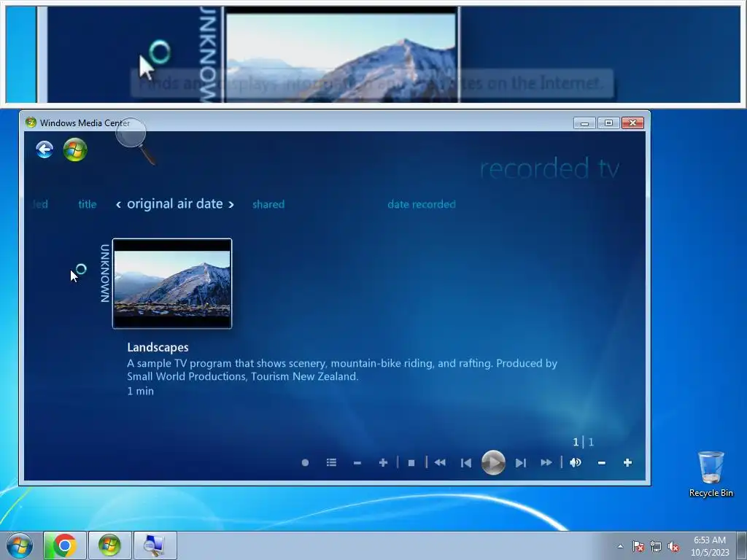
Task: Go back with the blue back arrow
Action: [44, 149]
